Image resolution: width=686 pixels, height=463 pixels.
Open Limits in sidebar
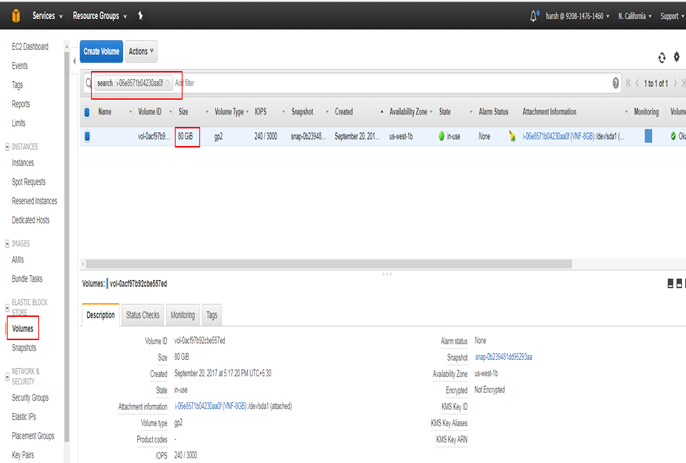coord(18,123)
